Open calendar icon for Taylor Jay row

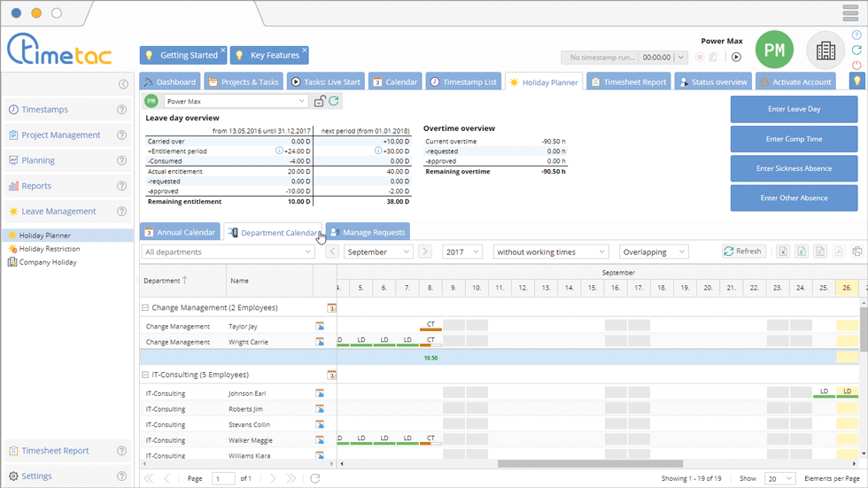pyautogui.click(x=320, y=326)
